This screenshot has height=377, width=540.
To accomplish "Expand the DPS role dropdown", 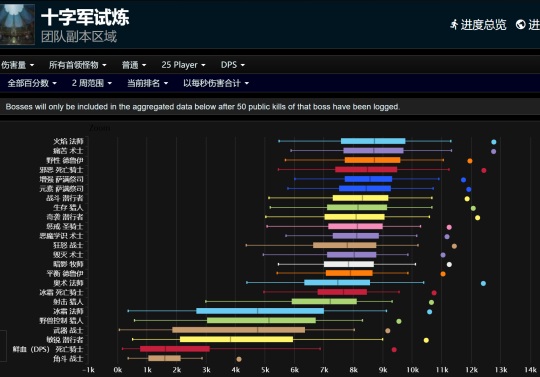I will pos(232,65).
